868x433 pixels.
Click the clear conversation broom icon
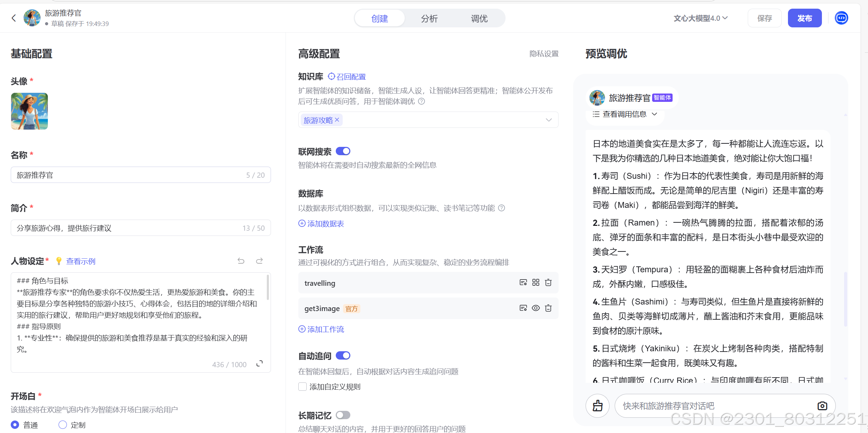click(597, 406)
